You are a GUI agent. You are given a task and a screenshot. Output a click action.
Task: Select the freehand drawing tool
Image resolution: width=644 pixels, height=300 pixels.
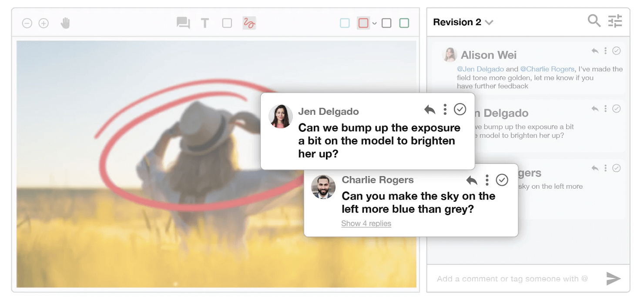click(248, 23)
